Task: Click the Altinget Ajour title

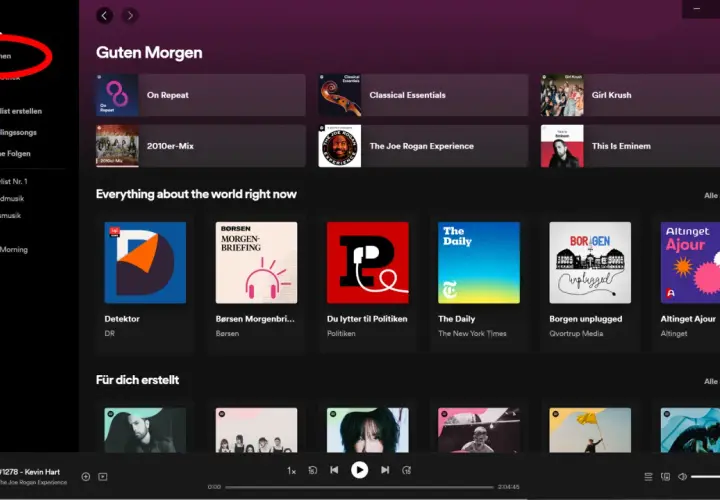Action: 688,319
